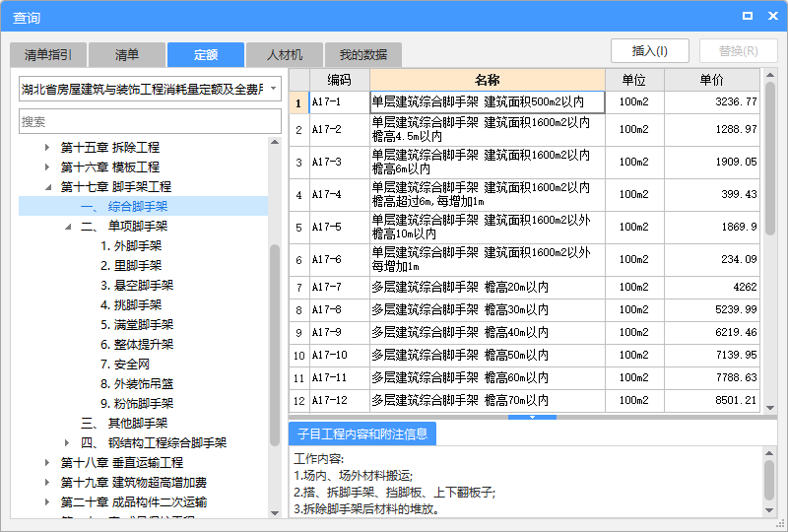
Task: Select 6. 整体提升架 tree item
Action: tap(137, 345)
